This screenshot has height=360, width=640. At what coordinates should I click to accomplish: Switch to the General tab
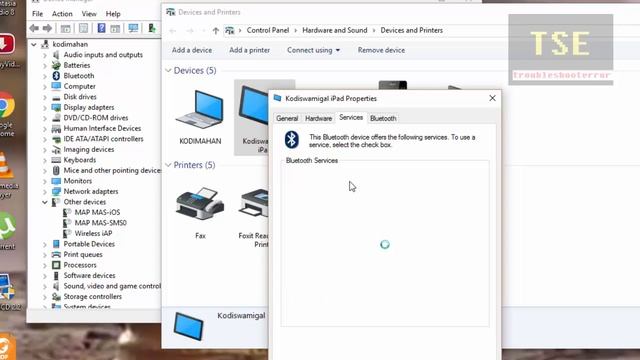point(287,118)
